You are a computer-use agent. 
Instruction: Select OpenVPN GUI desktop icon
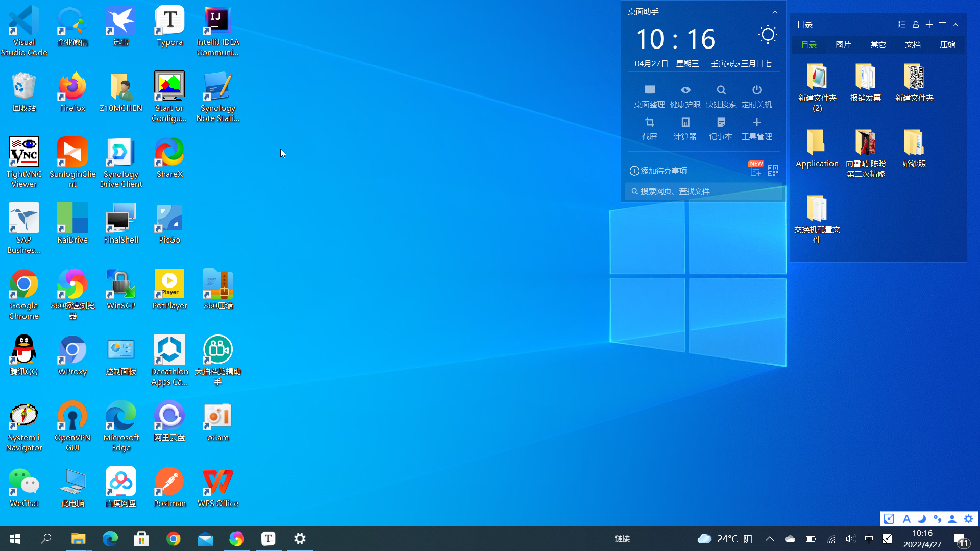click(x=72, y=426)
